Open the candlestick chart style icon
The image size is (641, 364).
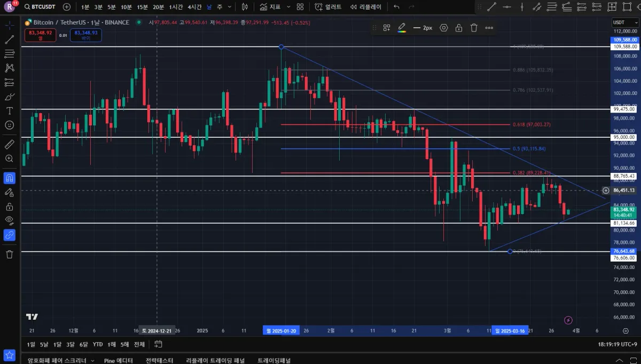coord(245,7)
